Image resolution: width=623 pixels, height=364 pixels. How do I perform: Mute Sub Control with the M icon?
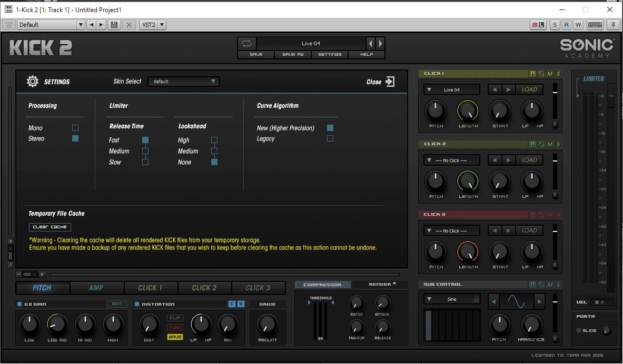pyautogui.click(x=550, y=285)
